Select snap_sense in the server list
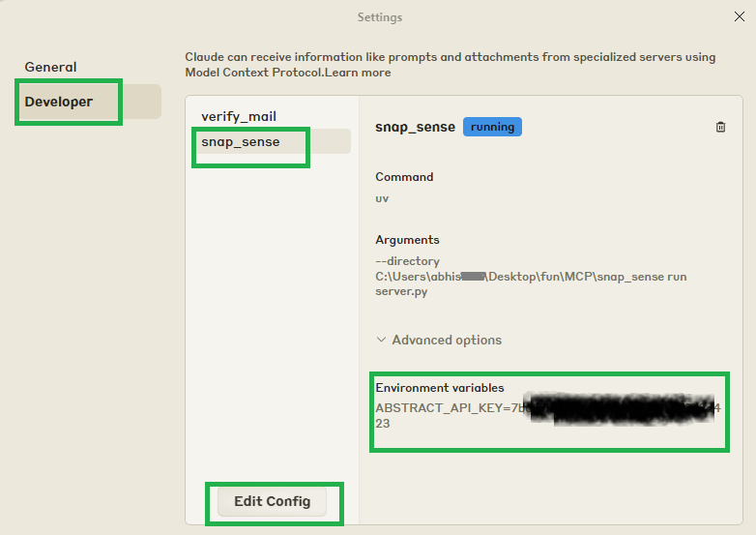This screenshot has height=535, width=756. (x=241, y=142)
